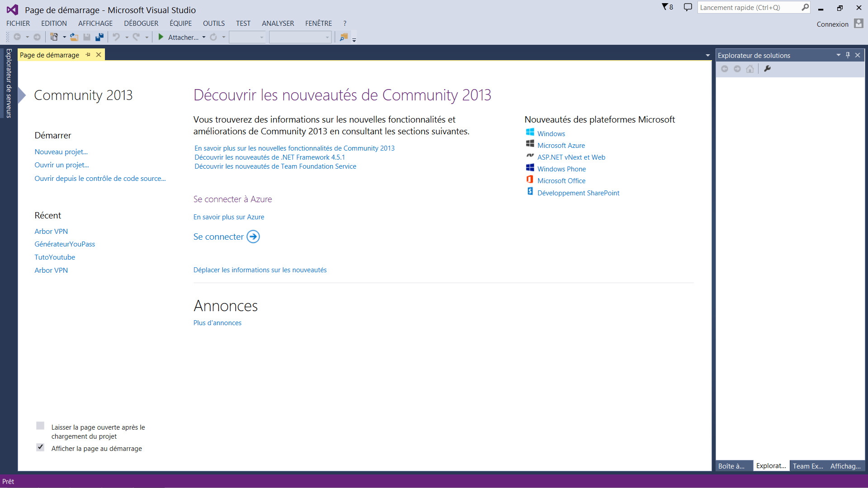Uncheck 'Afficher la page au démarrage' checkbox

point(40,447)
